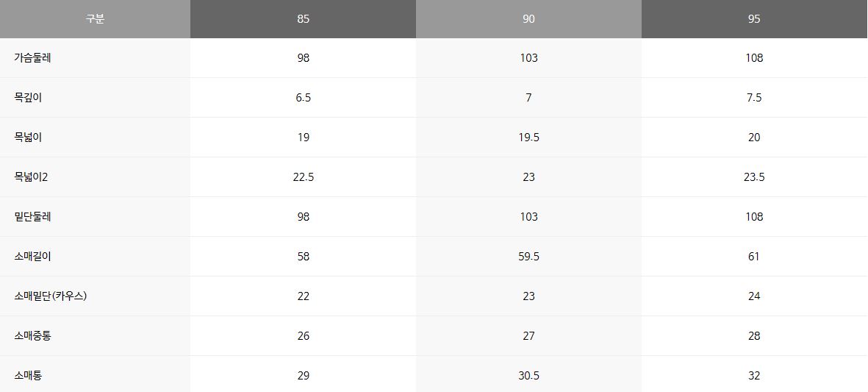The width and height of the screenshot is (868, 392).
Task: Click 목넓이2 value 23.5 for size 95
Action: (x=754, y=177)
